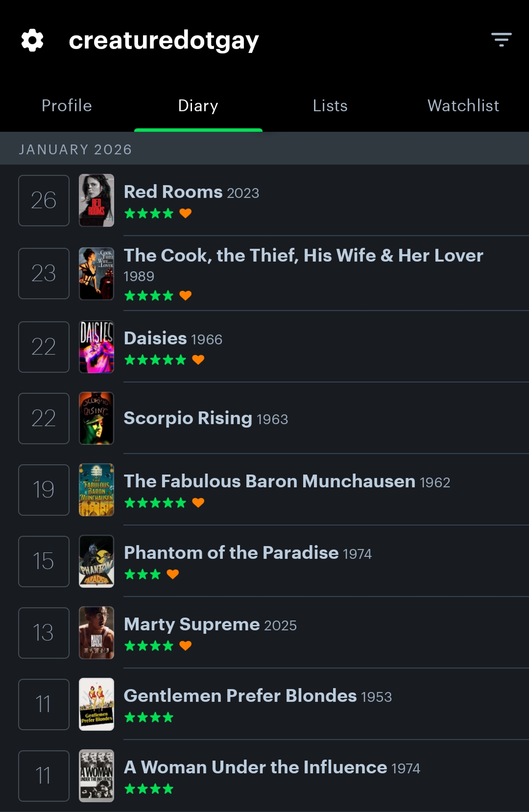Switch to the Lists tab
The width and height of the screenshot is (529, 812).
pos(330,106)
